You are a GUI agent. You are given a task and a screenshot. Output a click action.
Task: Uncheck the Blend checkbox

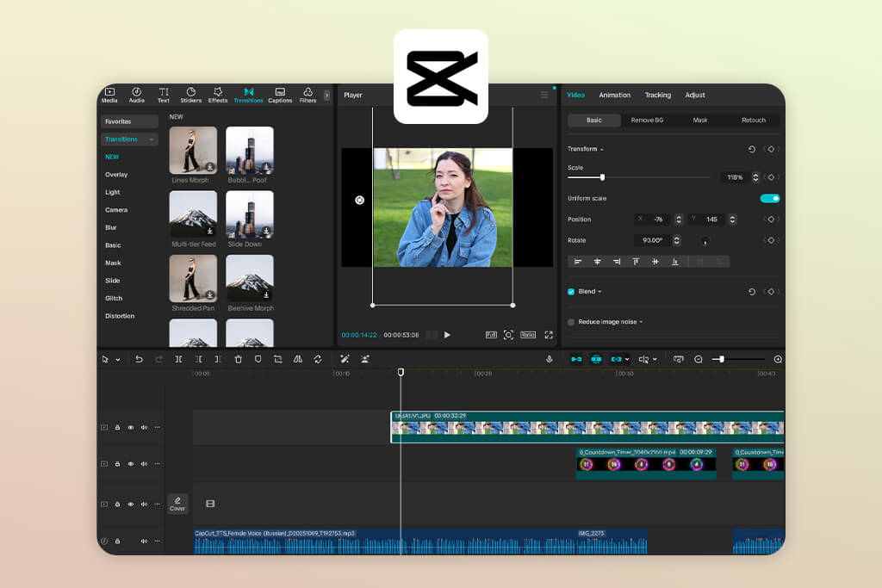[x=571, y=292]
